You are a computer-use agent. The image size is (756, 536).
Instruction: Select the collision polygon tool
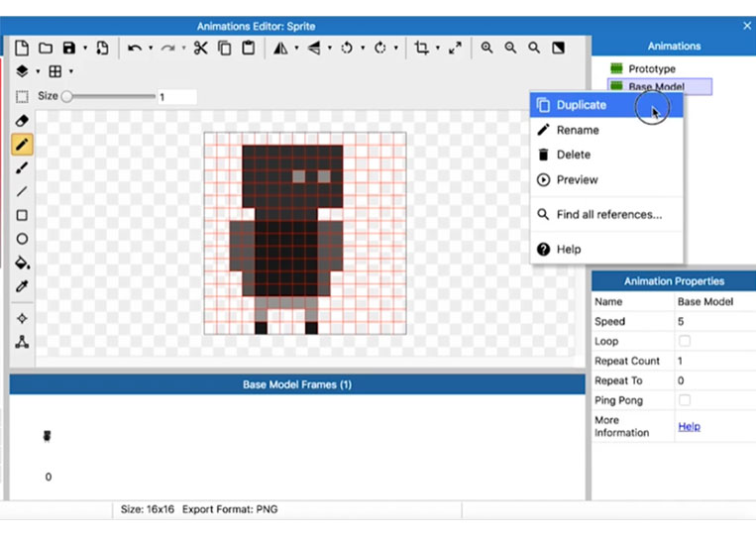pos(22,342)
